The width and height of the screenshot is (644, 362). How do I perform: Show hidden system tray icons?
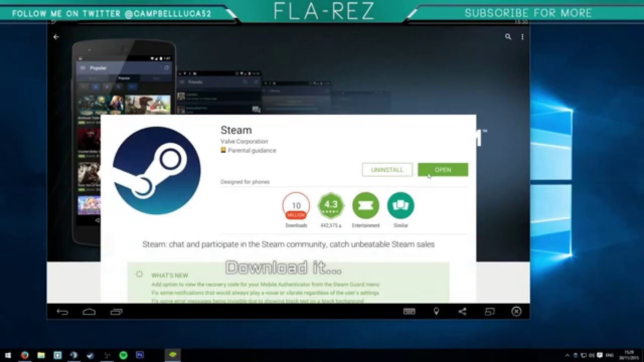[x=568, y=355]
